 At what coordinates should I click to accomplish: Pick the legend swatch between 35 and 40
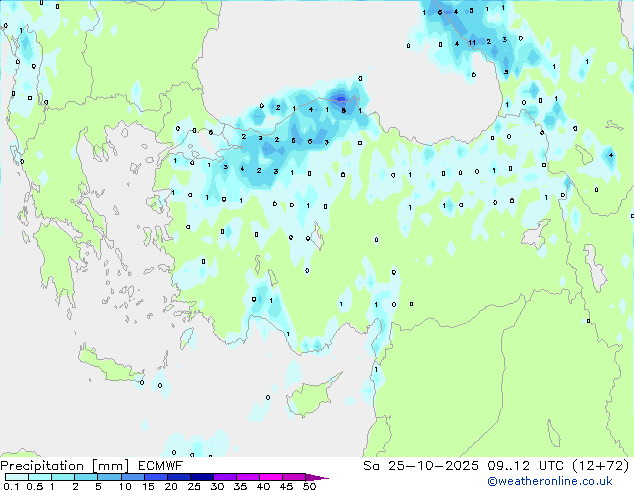(247, 477)
